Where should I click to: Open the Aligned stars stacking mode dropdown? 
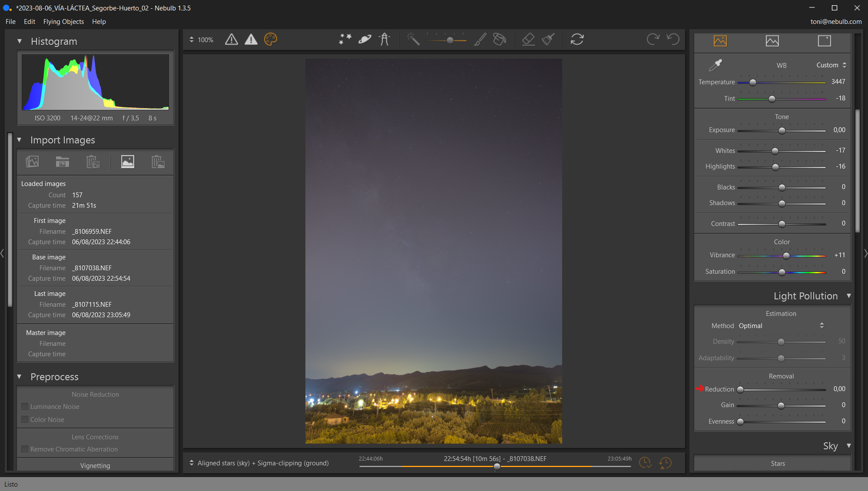pos(259,463)
